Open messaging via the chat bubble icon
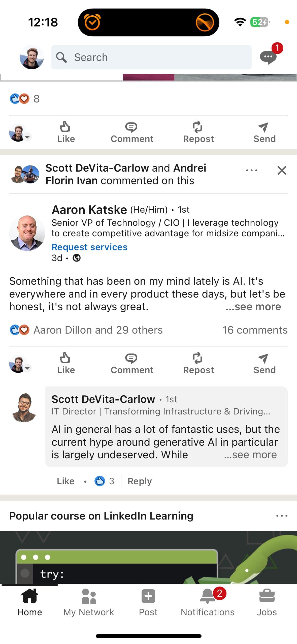The image size is (297, 644). pos(268,57)
